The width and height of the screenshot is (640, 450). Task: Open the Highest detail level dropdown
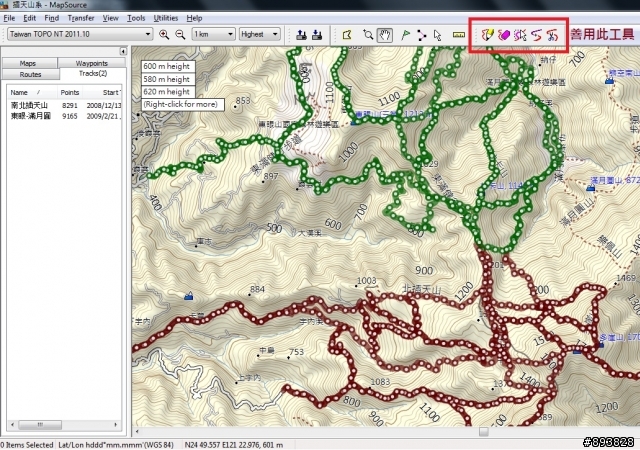click(x=260, y=34)
